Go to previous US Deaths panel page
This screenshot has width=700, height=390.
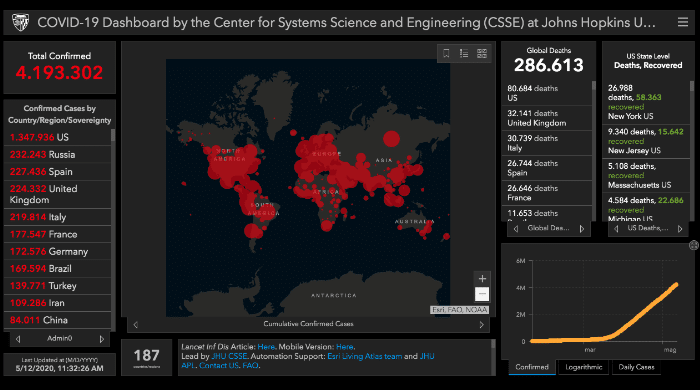(x=617, y=229)
